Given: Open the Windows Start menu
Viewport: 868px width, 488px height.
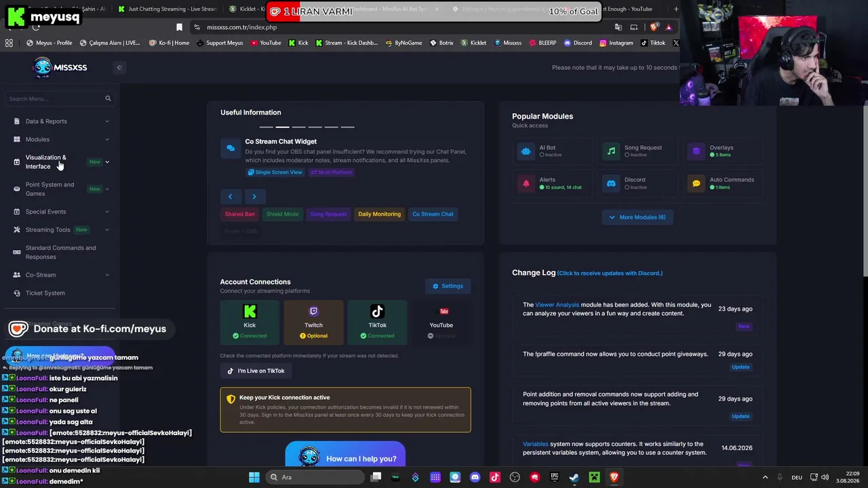Looking at the screenshot, I should pyautogui.click(x=254, y=477).
